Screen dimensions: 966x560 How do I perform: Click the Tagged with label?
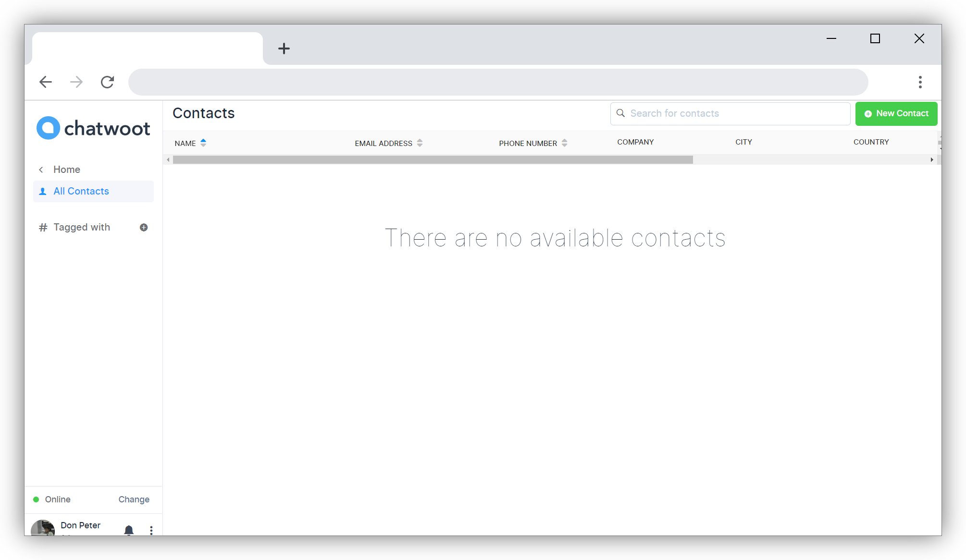pos(81,227)
